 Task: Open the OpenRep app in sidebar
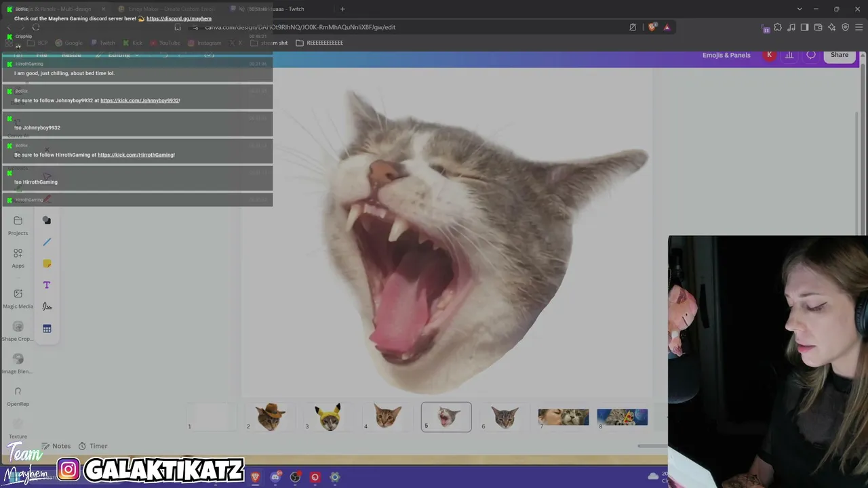click(x=18, y=396)
